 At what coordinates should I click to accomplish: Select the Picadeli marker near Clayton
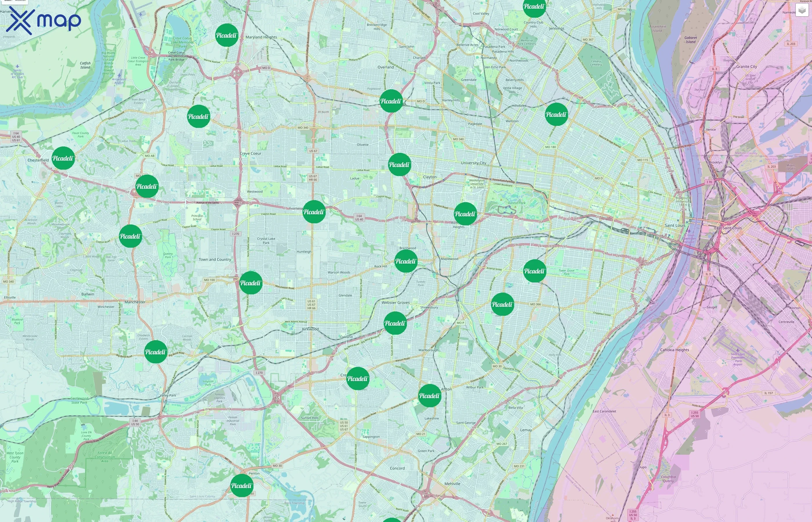coord(400,165)
